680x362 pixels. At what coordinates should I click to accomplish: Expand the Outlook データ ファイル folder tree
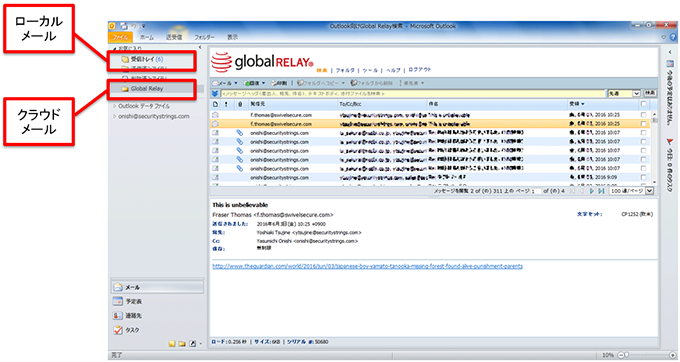[x=114, y=106]
